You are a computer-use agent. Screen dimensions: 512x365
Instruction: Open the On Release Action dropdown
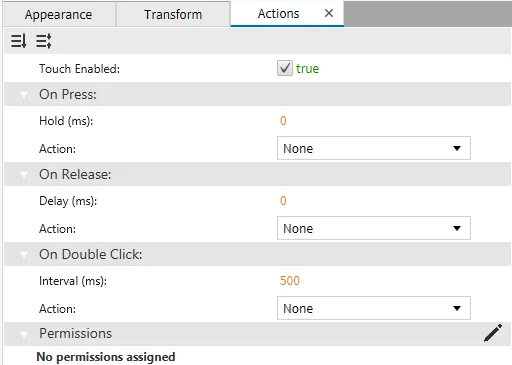(x=374, y=228)
